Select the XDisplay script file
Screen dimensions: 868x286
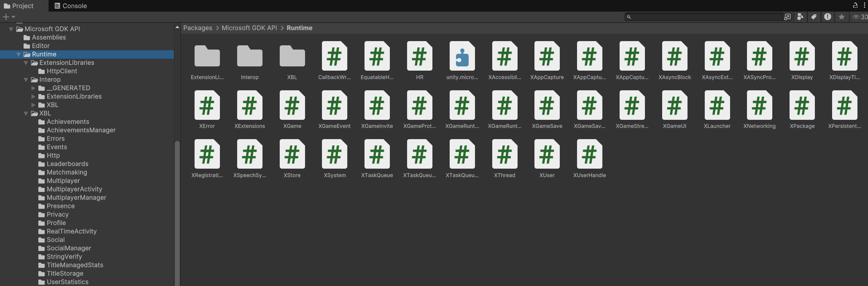[x=802, y=60]
